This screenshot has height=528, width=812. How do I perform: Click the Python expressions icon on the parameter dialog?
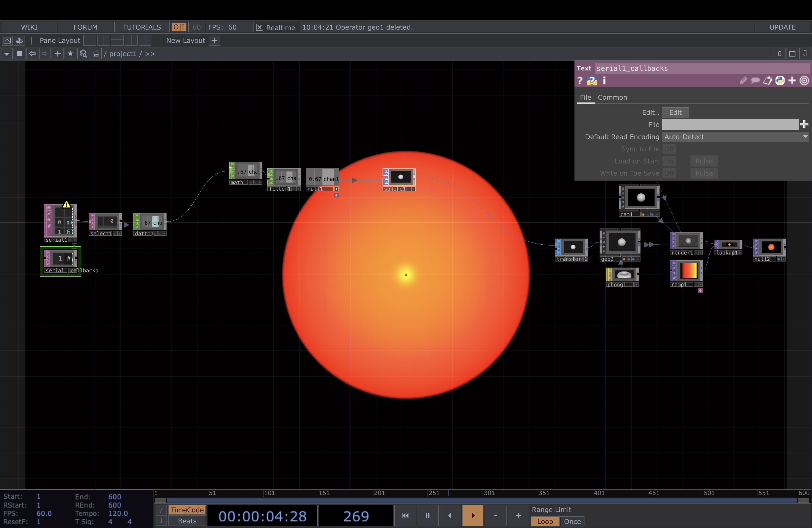780,81
